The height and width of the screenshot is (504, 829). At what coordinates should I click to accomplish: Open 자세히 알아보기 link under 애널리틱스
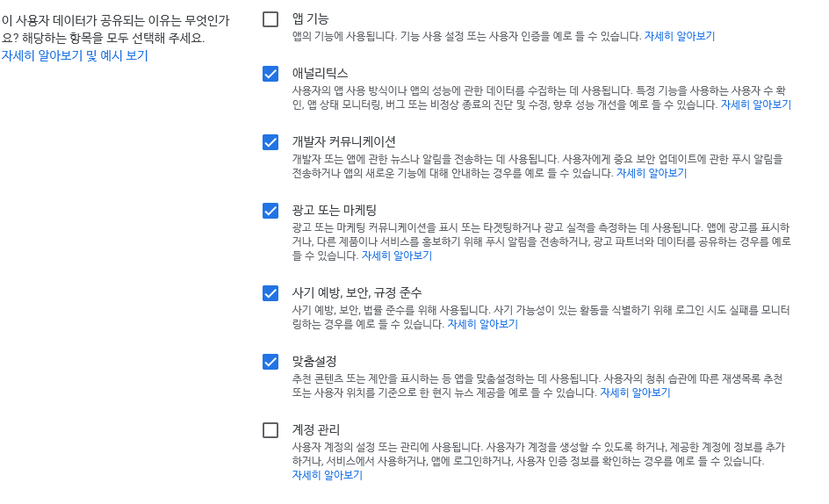click(x=756, y=104)
